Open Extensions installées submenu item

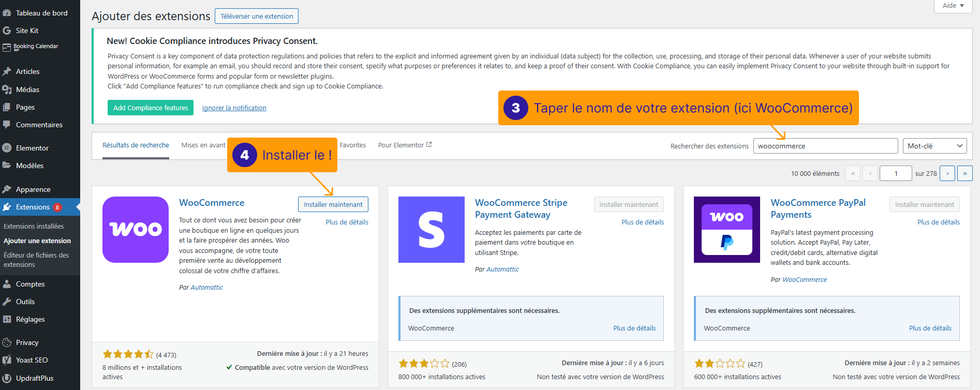tap(34, 226)
